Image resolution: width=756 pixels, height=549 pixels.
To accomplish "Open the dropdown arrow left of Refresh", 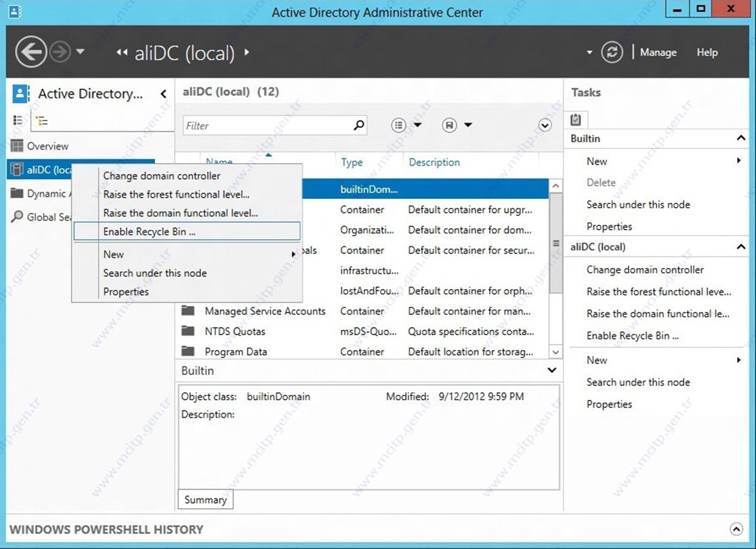I will click(x=589, y=52).
